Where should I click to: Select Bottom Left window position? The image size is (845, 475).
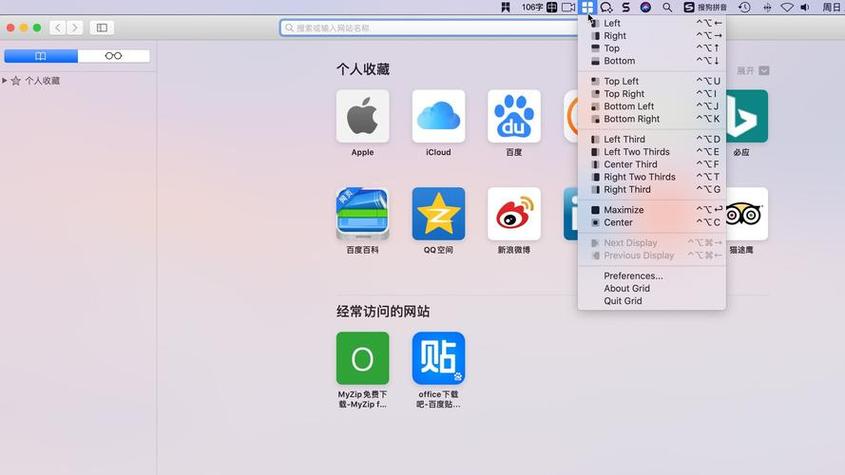pyautogui.click(x=652, y=106)
